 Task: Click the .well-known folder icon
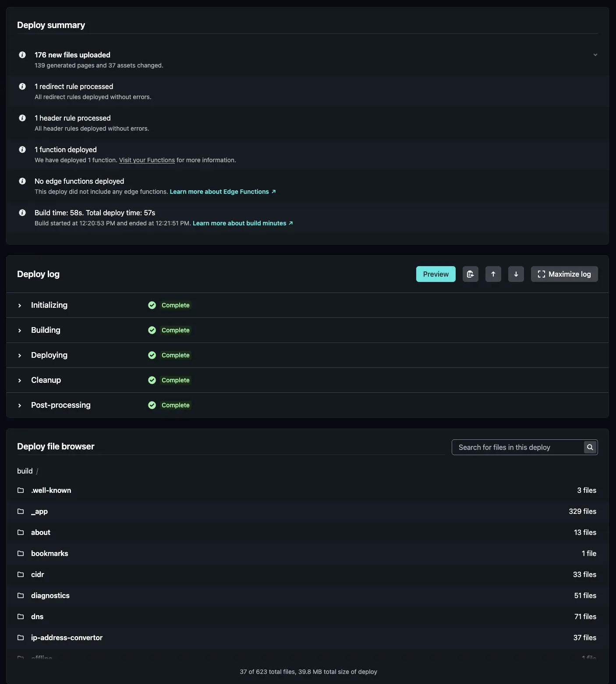click(x=21, y=490)
